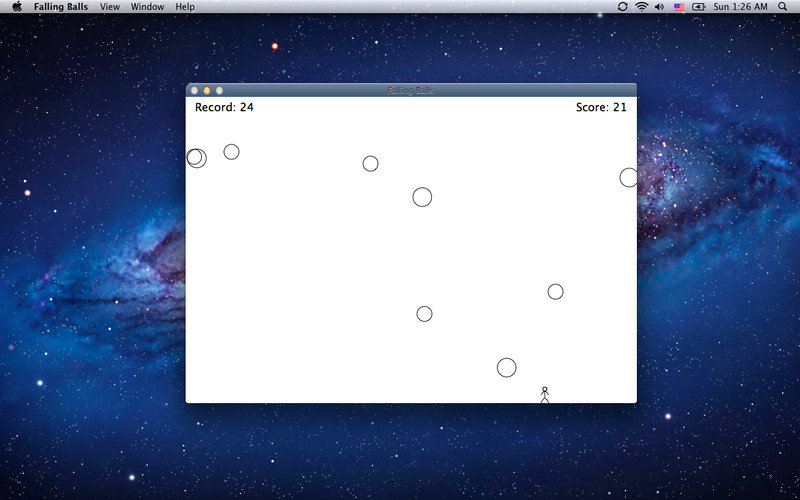
Task: Open the View menu
Action: click(x=110, y=7)
